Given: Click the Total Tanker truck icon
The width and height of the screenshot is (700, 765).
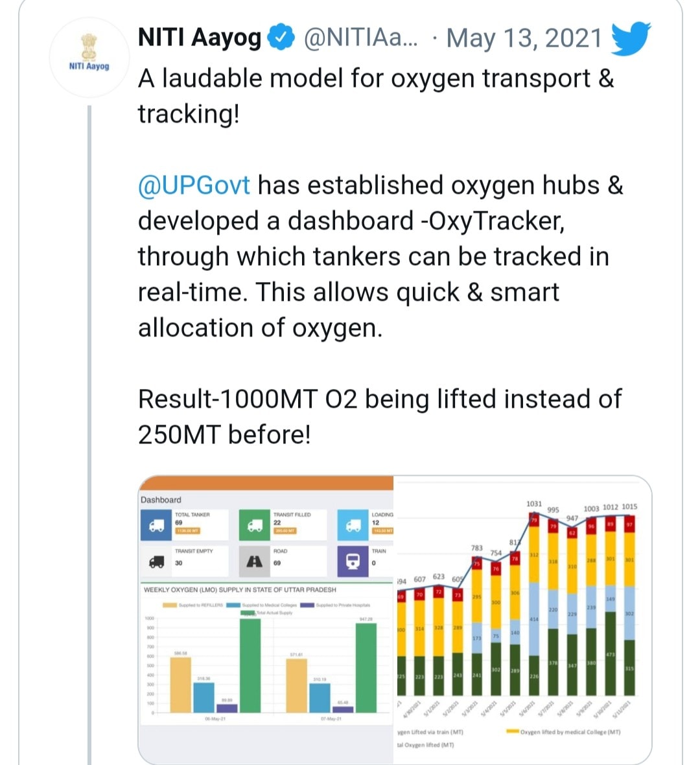Looking at the screenshot, I should pos(156,525).
